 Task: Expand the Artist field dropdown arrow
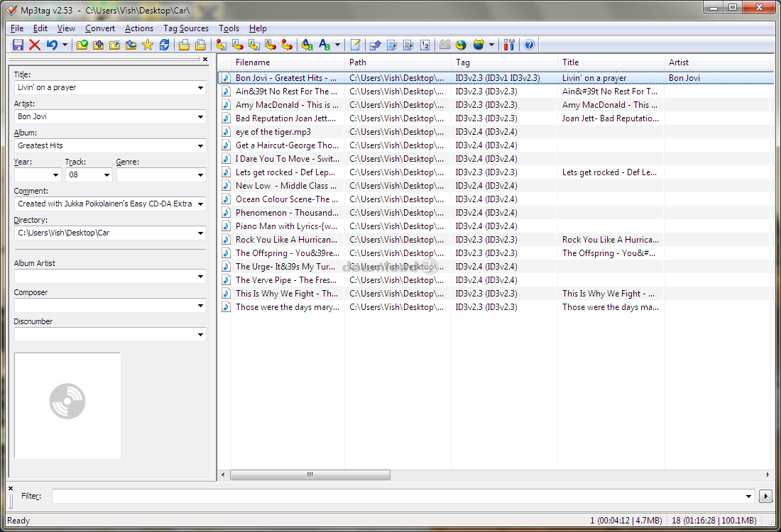[200, 117]
